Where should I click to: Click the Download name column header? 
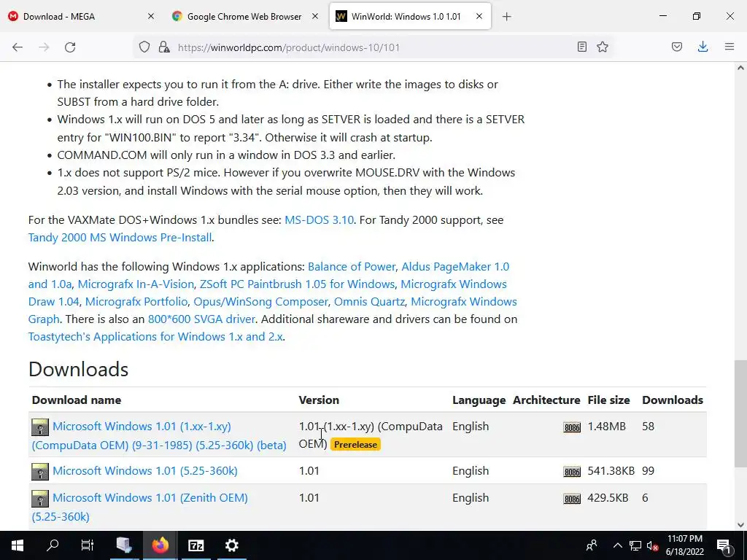pyautogui.click(x=76, y=400)
